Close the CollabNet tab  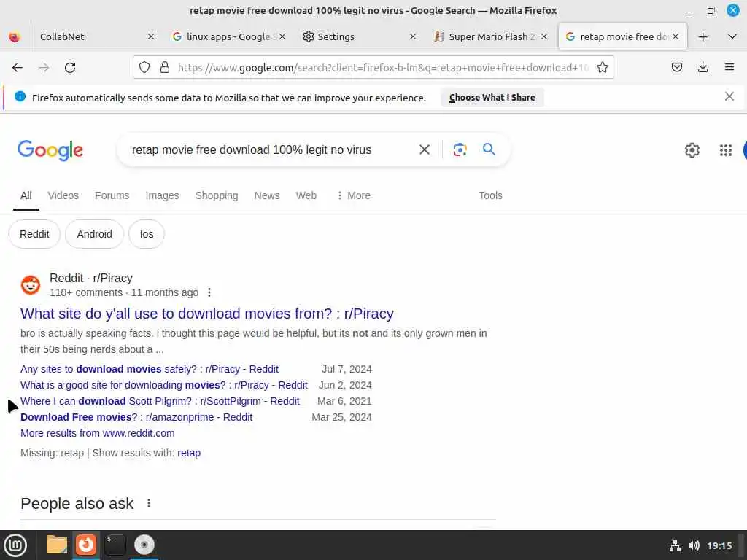[150, 36]
